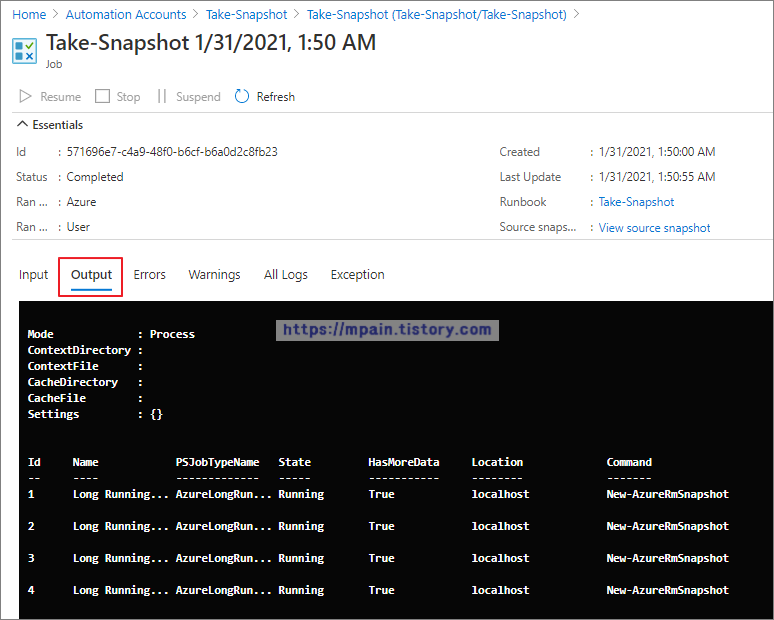
Task: Click the ContextDirectory output line
Action: [x=85, y=350]
